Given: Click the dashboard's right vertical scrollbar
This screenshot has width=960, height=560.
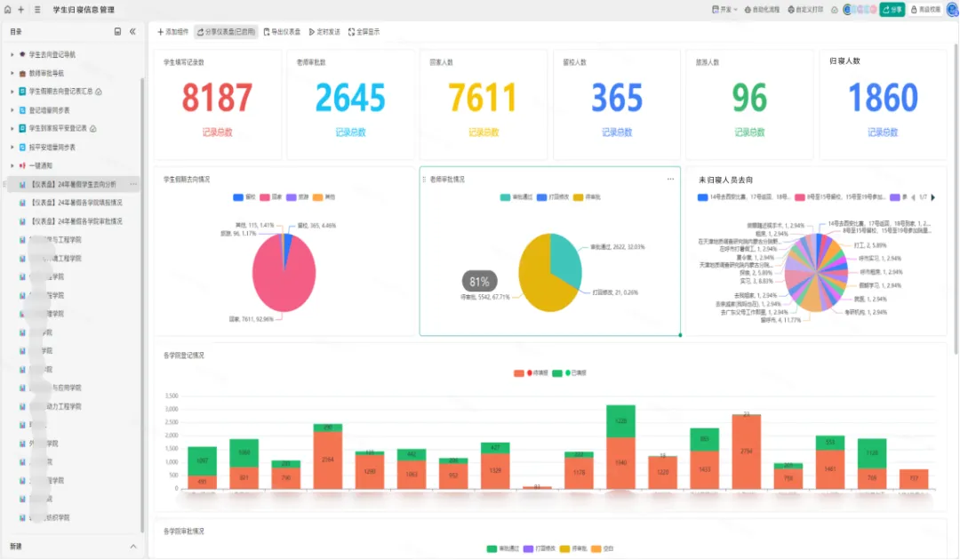Looking at the screenshot, I should (x=956, y=199).
